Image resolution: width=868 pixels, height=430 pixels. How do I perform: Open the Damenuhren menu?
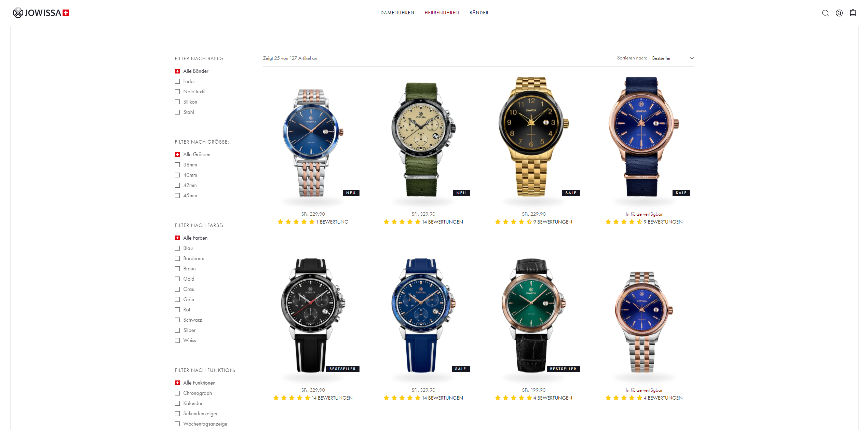[397, 13]
